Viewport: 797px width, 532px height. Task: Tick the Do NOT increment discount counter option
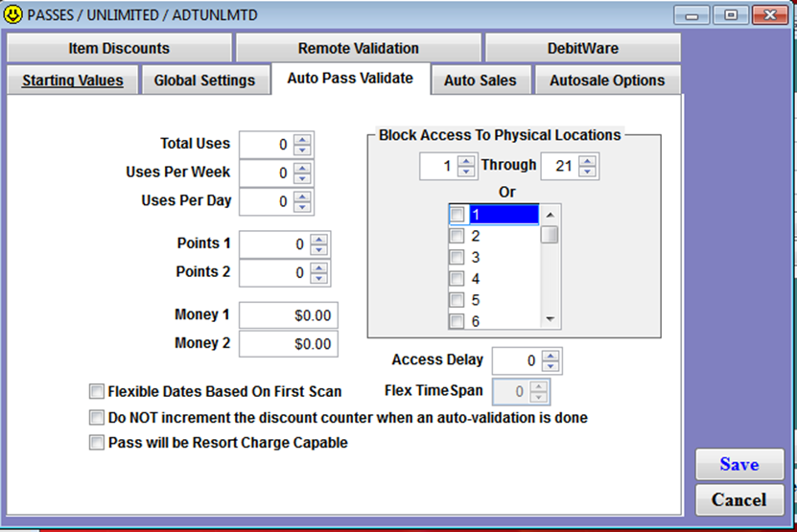[96, 417]
